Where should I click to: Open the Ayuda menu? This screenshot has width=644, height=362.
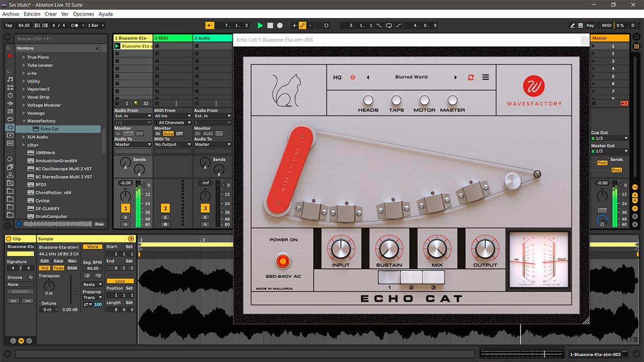106,14
